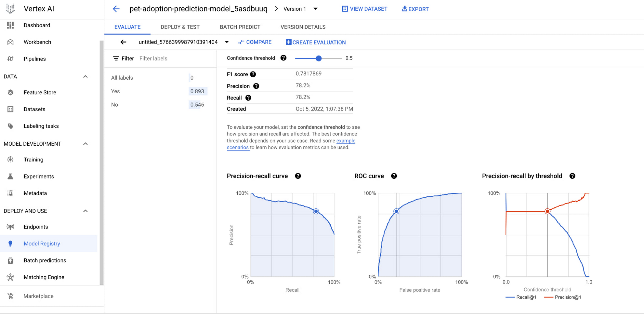
Task: Open help for Confidence threshold
Action: 283,58
